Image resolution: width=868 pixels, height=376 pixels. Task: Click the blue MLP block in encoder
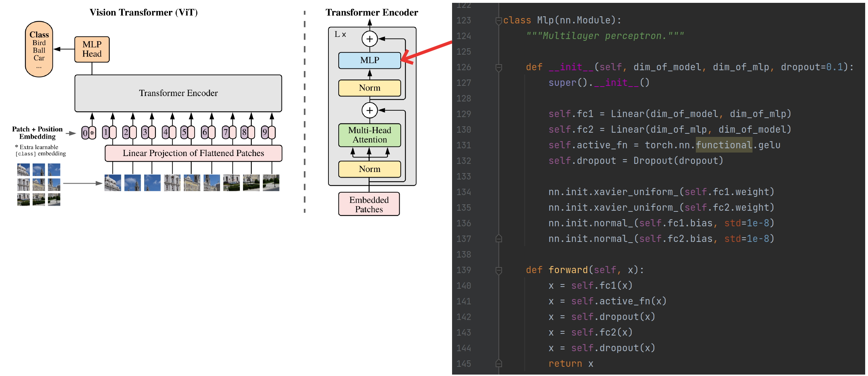(370, 60)
